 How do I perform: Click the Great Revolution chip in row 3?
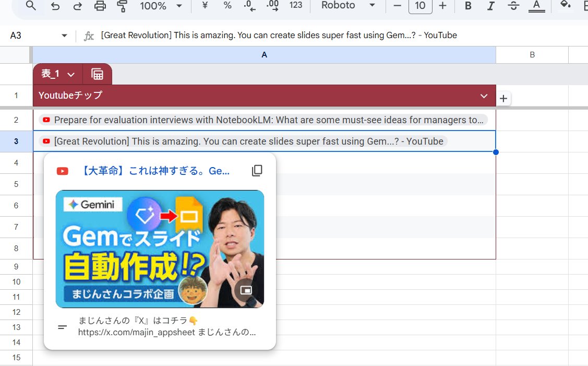[243, 141]
